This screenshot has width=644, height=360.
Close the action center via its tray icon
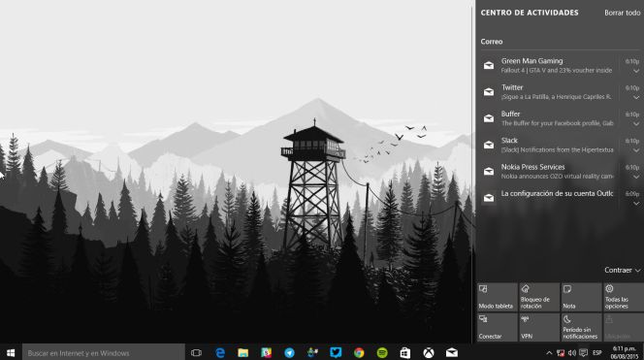[x=583, y=353]
